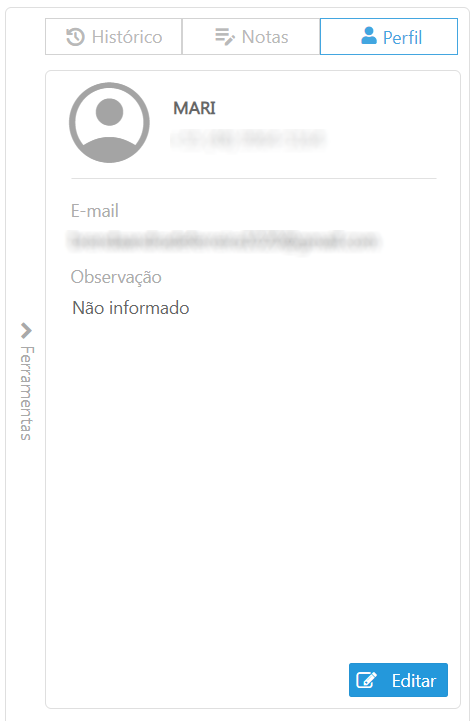This screenshot has width=476, height=721.
Task: Click the vertical Ferramentas label
Action: [x=27, y=393]
